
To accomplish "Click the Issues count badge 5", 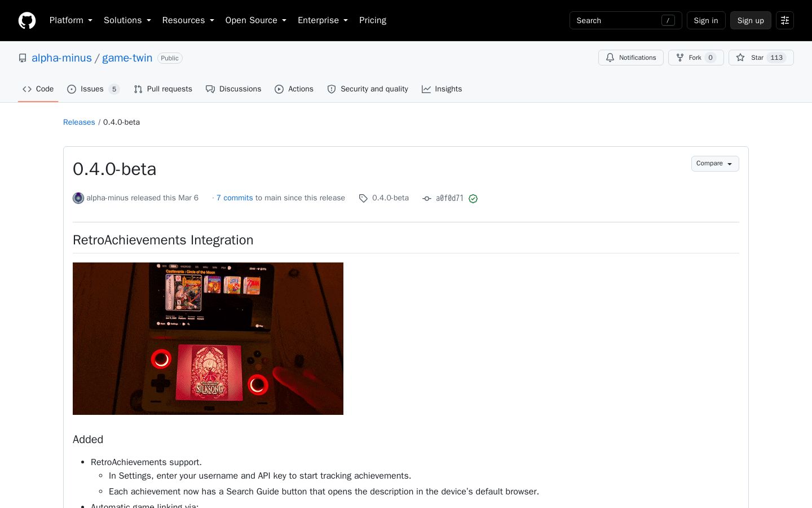I will (x=114, y=89).
